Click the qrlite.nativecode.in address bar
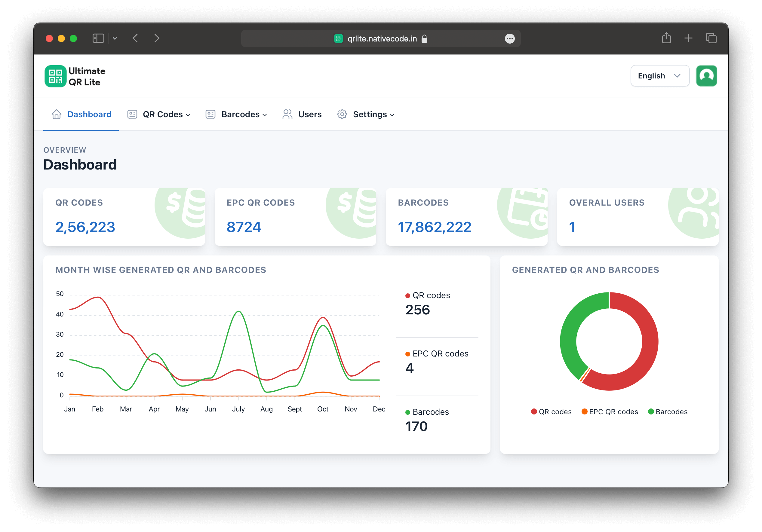 tap(382, 39)
